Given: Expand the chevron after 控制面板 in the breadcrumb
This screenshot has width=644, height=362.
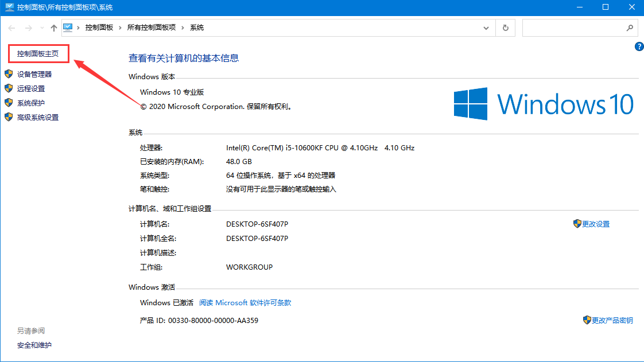Looking at the screenshot, I should tap(119, 28).
